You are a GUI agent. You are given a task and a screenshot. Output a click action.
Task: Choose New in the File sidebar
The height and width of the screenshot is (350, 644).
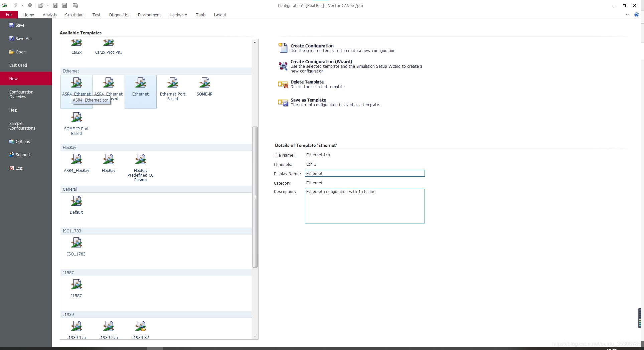click(x=26, y=78)
